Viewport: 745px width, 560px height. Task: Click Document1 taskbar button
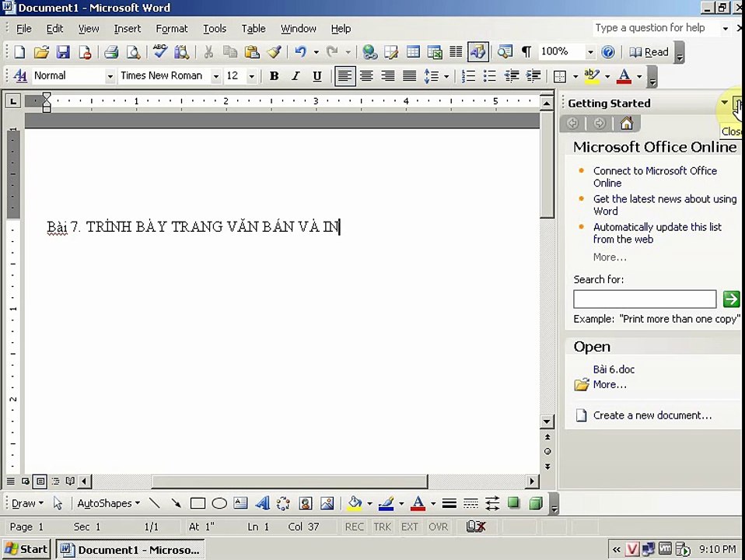130,550
